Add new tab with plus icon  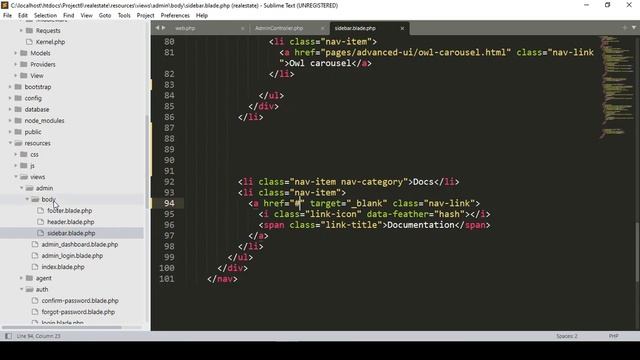coord(624,27)
